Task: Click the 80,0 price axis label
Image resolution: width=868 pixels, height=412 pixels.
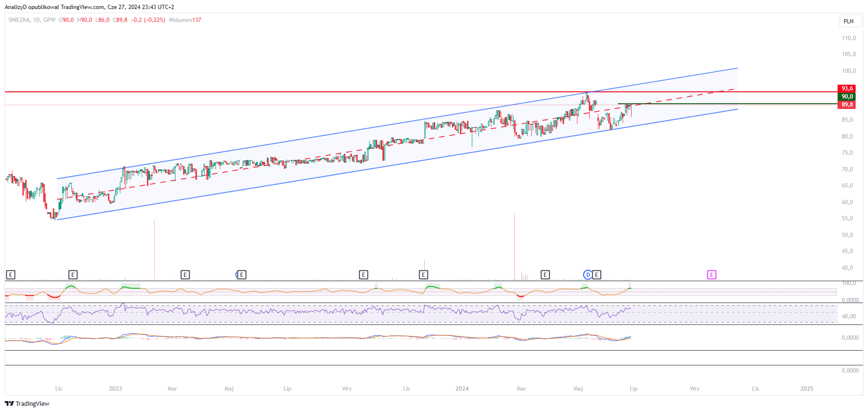Action: click(x=847, y=137)
